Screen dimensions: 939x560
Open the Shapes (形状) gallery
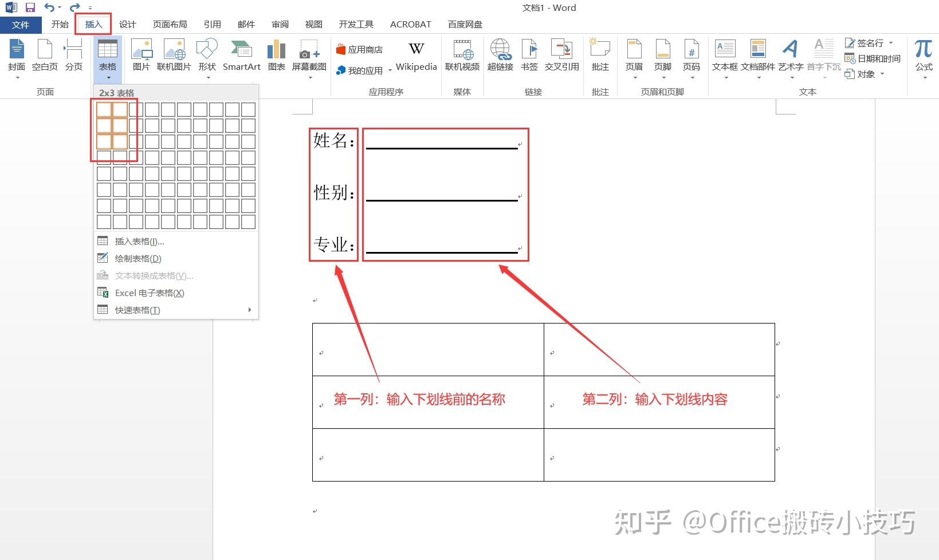tap(207, 59)
